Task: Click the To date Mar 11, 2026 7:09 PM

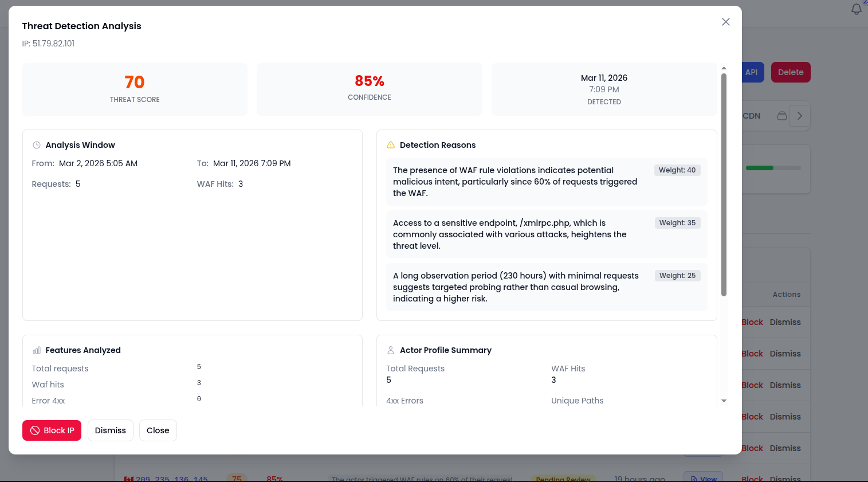Action: click(x=252, y=163)
